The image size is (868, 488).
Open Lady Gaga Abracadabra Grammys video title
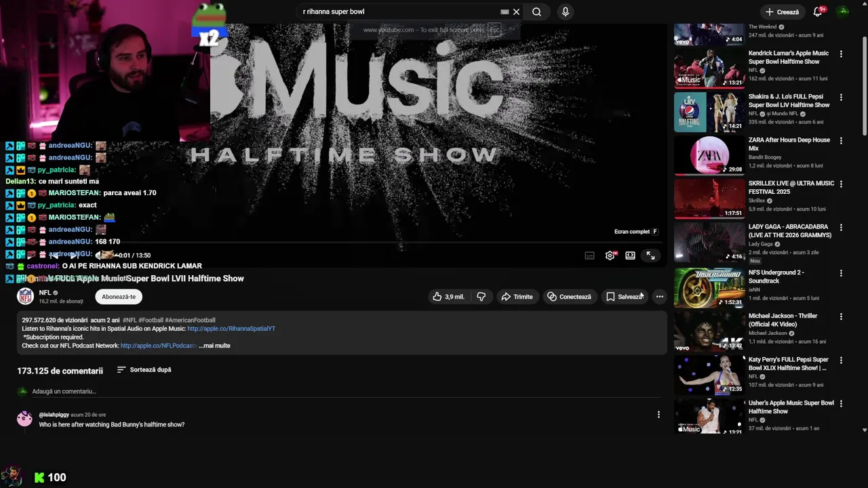(x=789, y=231)
